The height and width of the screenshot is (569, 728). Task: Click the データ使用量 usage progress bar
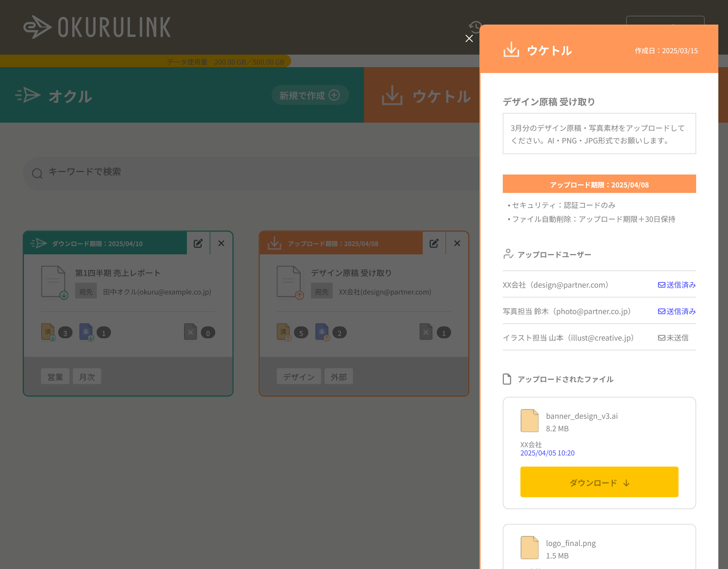(145, 62)
